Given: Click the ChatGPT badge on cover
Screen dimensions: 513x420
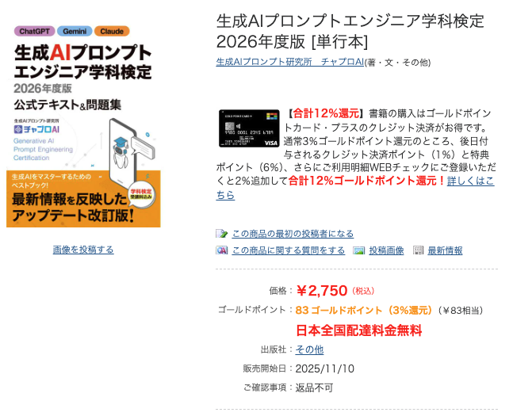Looking at the screenshot, I should pyautogui.click(x=34, y=32).
